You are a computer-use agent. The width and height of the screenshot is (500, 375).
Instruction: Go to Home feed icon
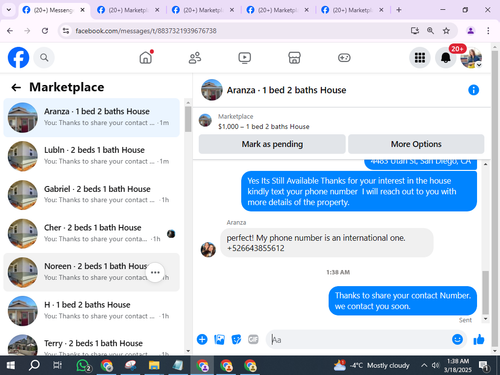(146, 58)
